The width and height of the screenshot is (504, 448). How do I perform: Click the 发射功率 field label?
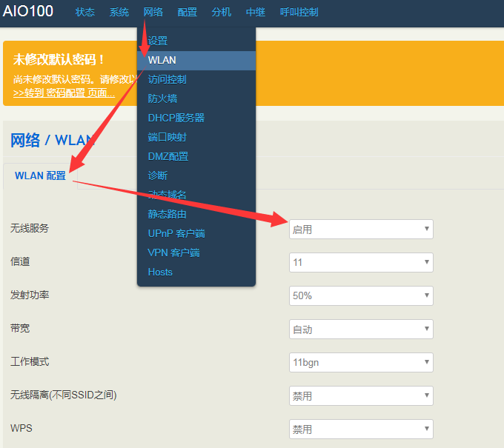pos(30,295)
